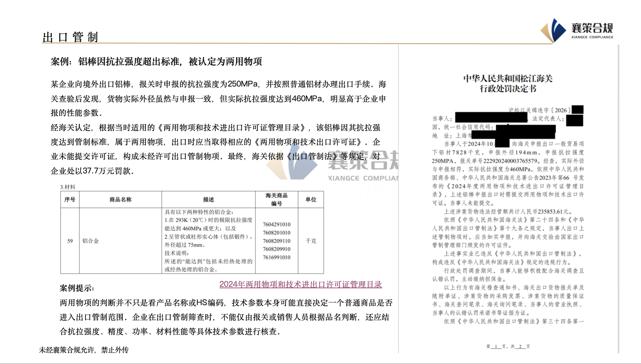Click the 3.材料 label above the table
This screenshot has height=364, width=641.
(x=68, y=187)
